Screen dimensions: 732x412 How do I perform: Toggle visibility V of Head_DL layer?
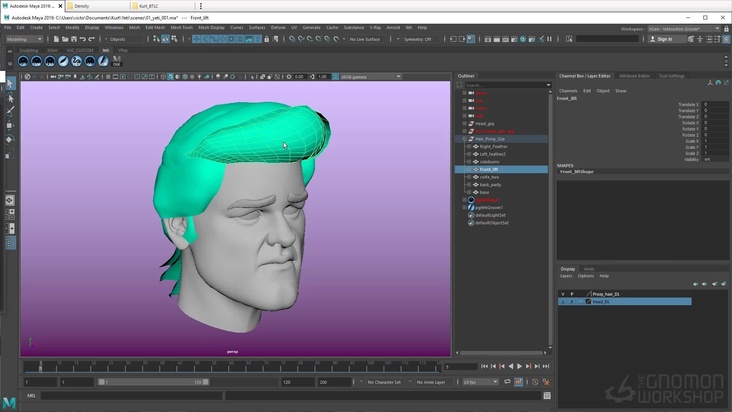pyautogui.click(x=563, y=301)
